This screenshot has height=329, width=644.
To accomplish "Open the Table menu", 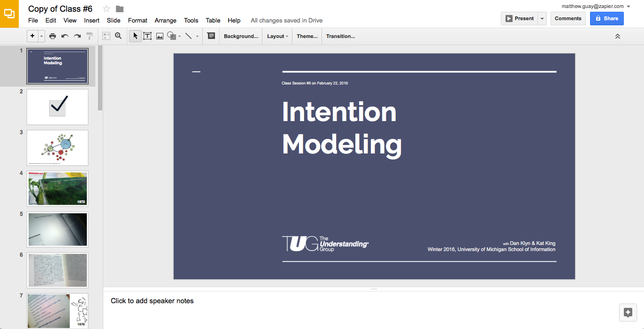I will click(x=213, y=20).
